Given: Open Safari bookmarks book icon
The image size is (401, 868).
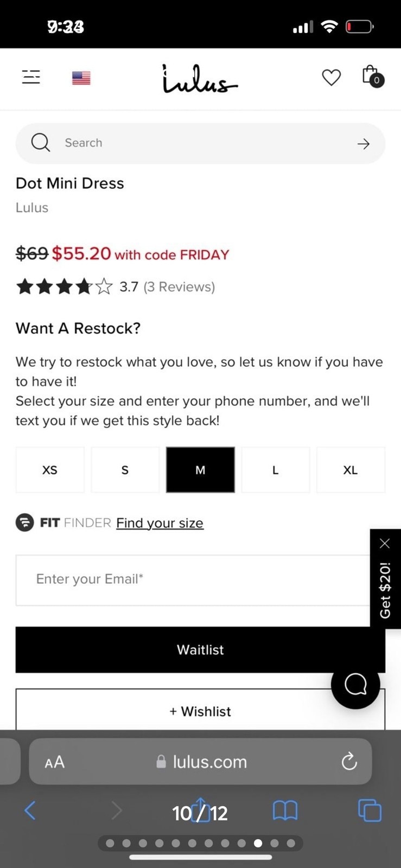Looking at the screenshot, I should pos(285,811).
